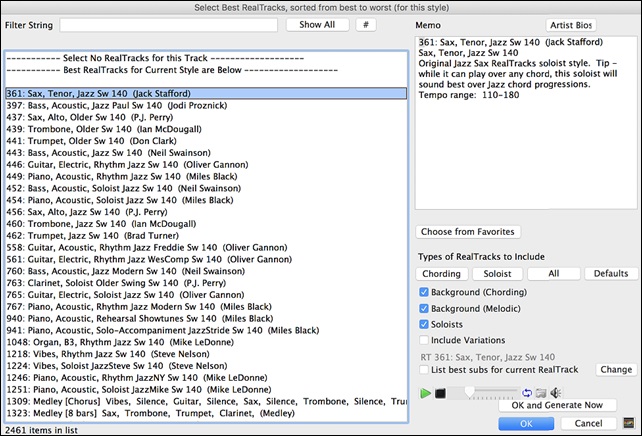The width and height of the screenshot is (642, 436).
Task: Select 437: Sax, Alto, Older Sw 140
Action: point(206,117)
